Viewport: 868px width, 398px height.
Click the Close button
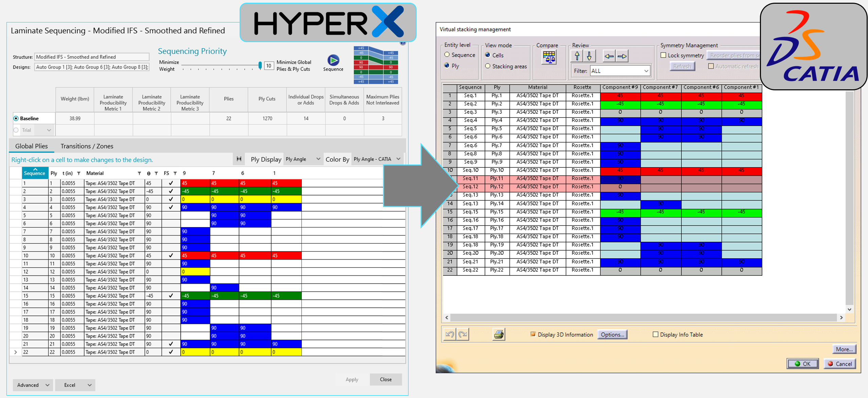click(386, 379)
